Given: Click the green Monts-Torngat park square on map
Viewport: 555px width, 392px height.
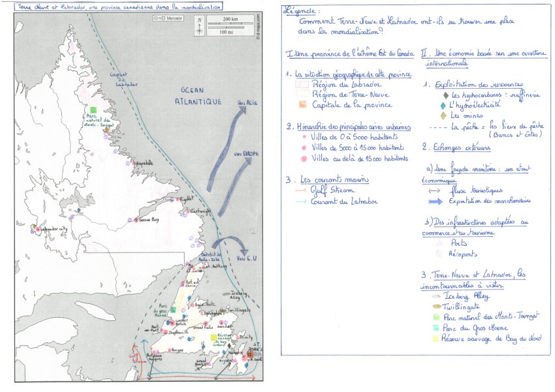Looking at the screenshot, I should (x=94, y=110).
